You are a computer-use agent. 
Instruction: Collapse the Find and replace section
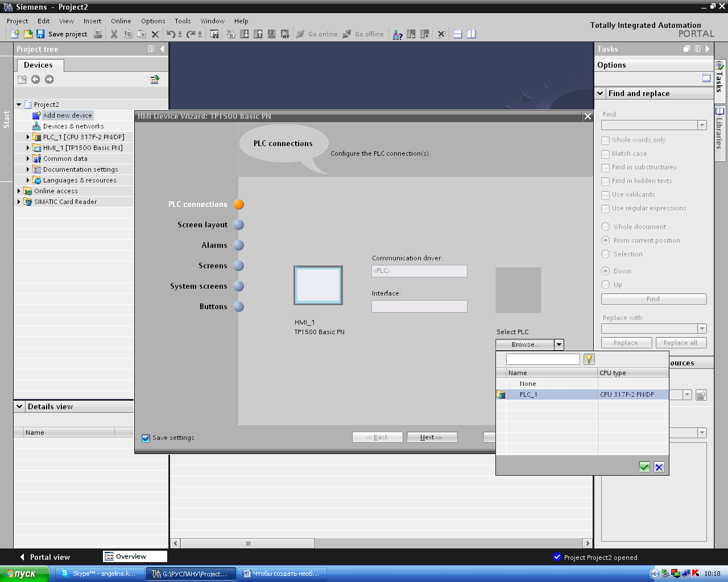(600, 93)
